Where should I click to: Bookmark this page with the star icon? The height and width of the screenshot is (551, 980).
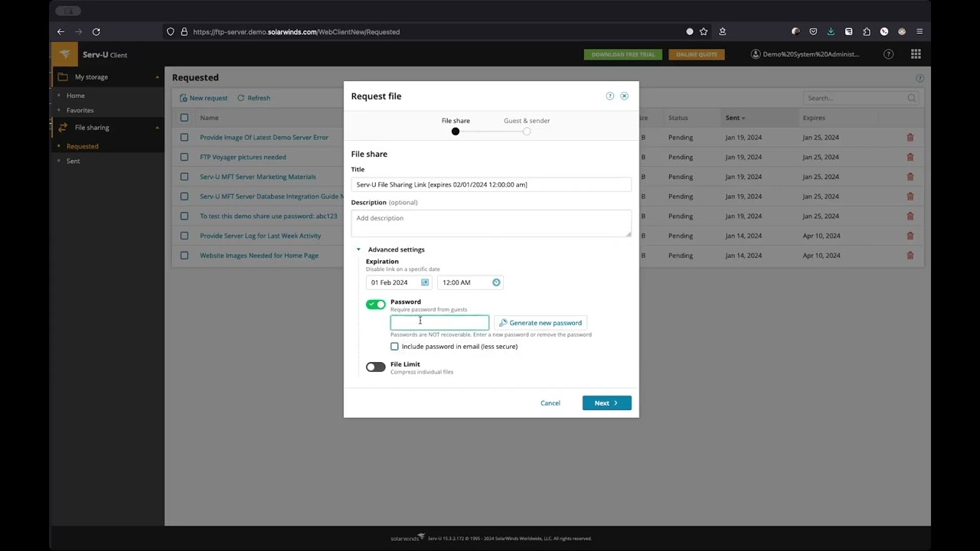tap(704, 31)
